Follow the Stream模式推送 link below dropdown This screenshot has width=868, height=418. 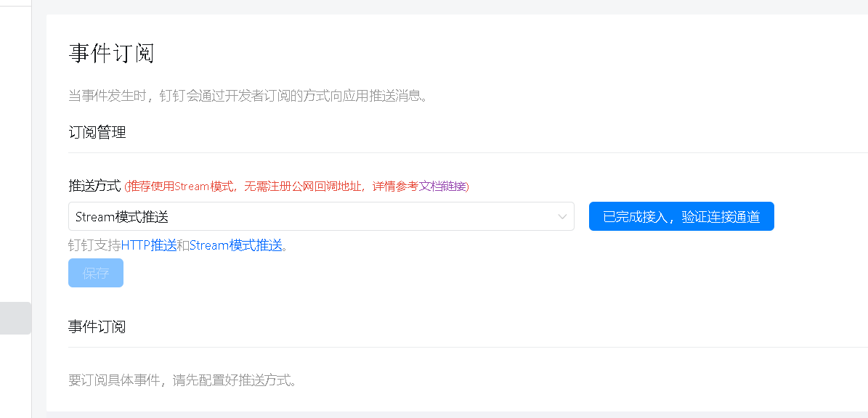[236, 245]
